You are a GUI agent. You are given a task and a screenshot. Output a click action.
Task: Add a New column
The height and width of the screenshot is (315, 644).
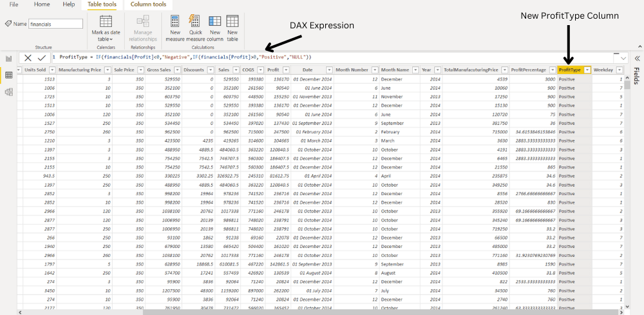215,28
